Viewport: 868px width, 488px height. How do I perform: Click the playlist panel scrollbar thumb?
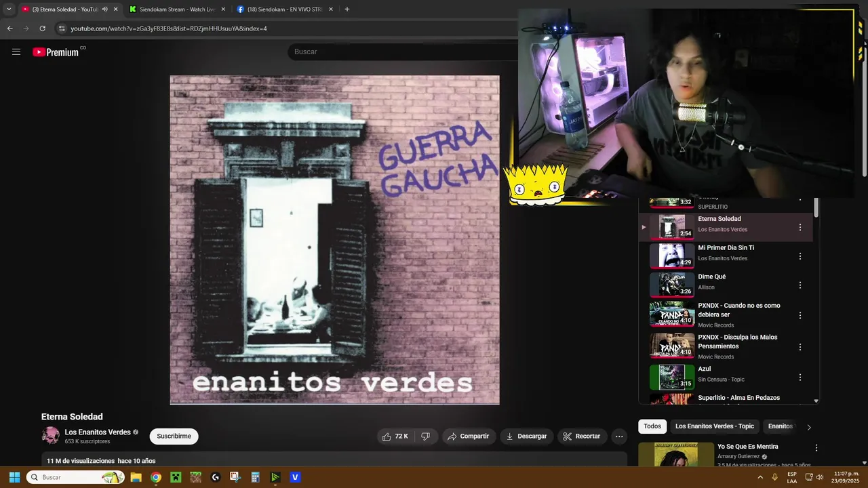click(816, 207)
